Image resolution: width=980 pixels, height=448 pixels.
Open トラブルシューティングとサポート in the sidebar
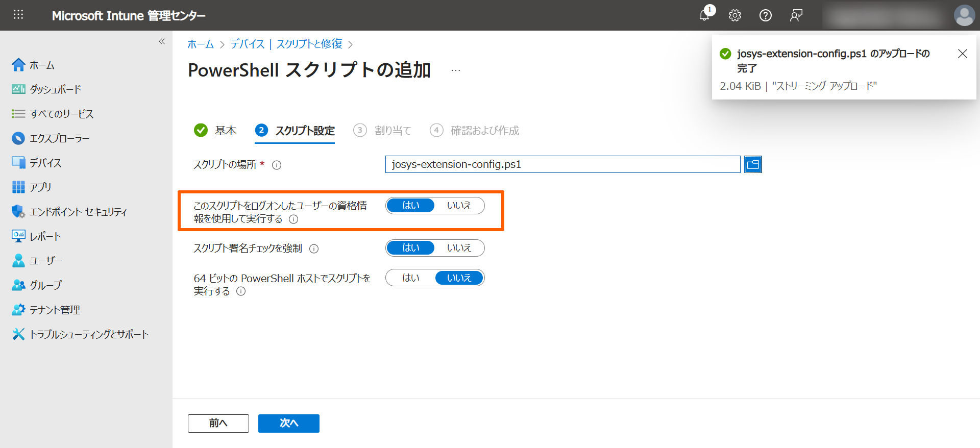tap(89, 334)
